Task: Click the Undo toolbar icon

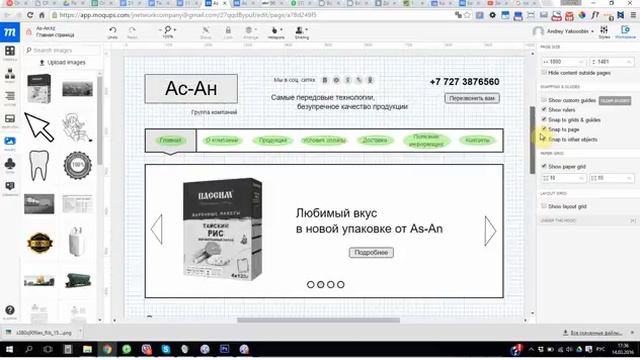Action: coord(113,32)
